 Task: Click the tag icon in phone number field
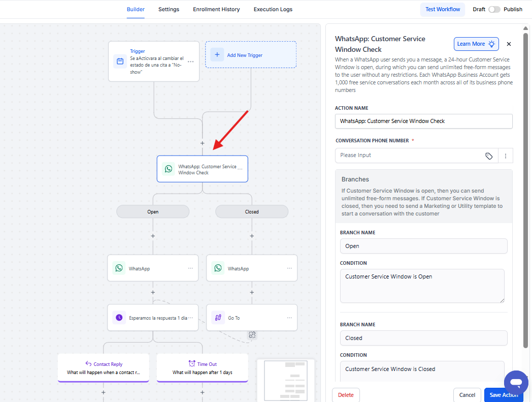tap(489, 156)
